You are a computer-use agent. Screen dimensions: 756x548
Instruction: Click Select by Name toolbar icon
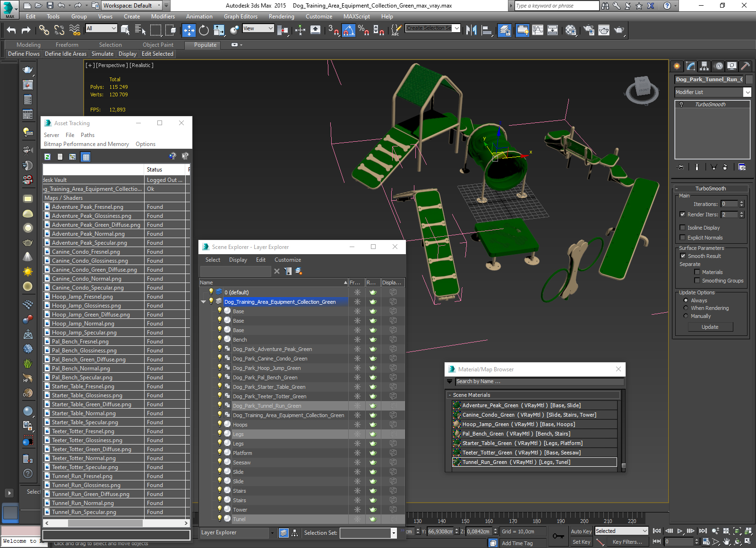click(140, 30)
